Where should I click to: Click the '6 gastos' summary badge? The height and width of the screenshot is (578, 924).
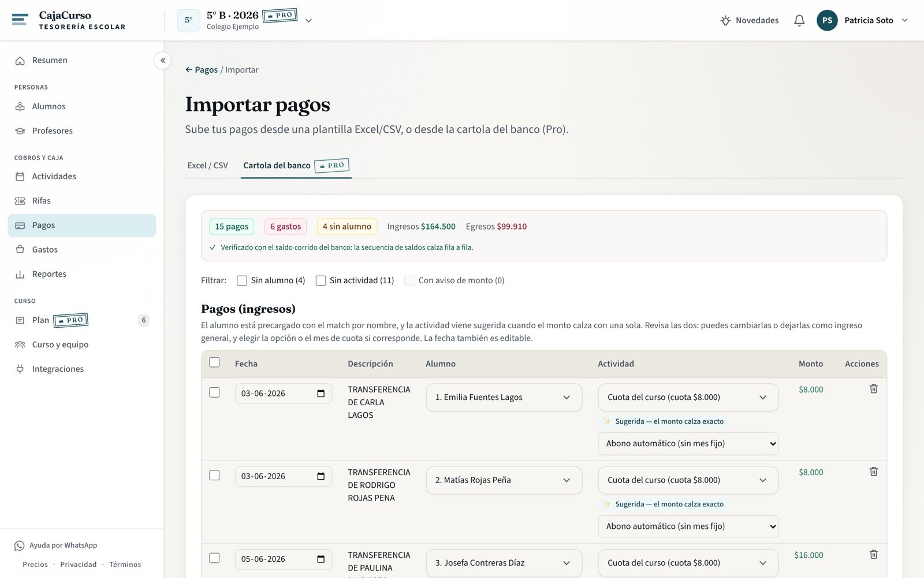[x=285, y=227]
